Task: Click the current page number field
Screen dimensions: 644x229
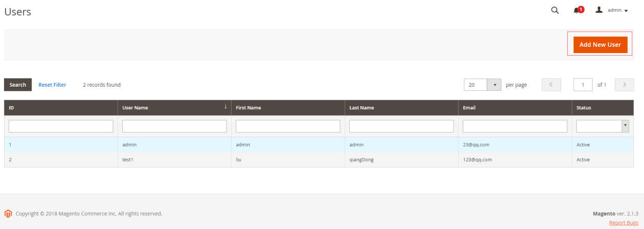Action: pos(583,85)
